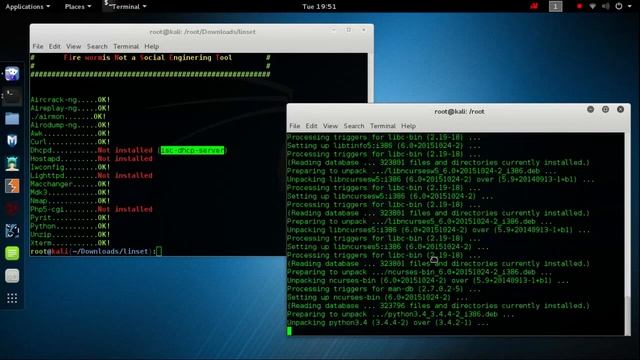Image resolution: width=640 pixels, height=360 pixels.
Task: Open Search menu in linset terminal window
Action: tap(97, 47)
